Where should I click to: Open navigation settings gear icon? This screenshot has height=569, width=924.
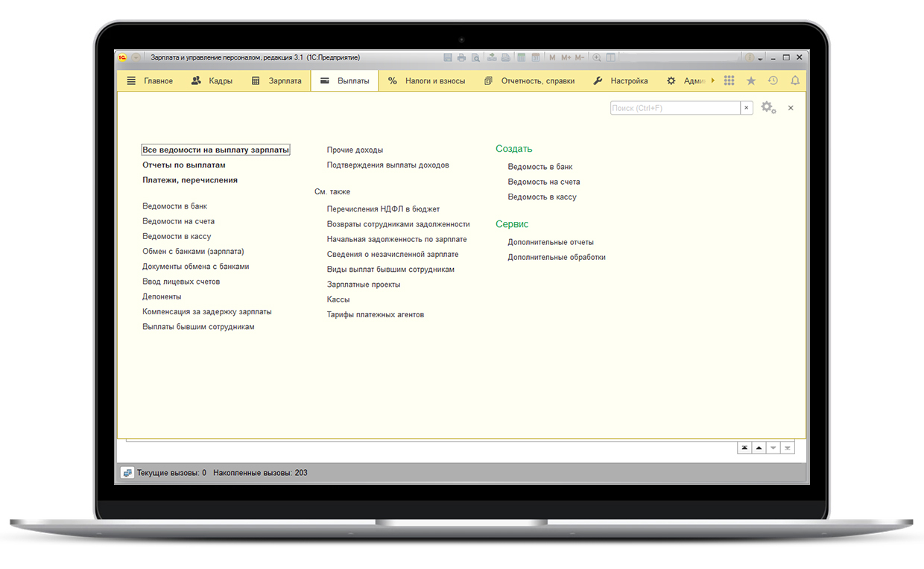click(768, 108)
